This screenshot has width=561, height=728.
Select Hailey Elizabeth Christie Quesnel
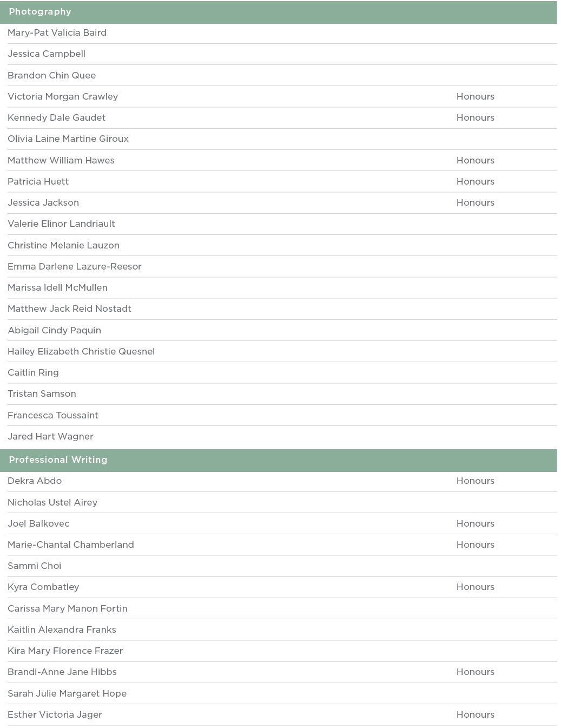[81, 352]
